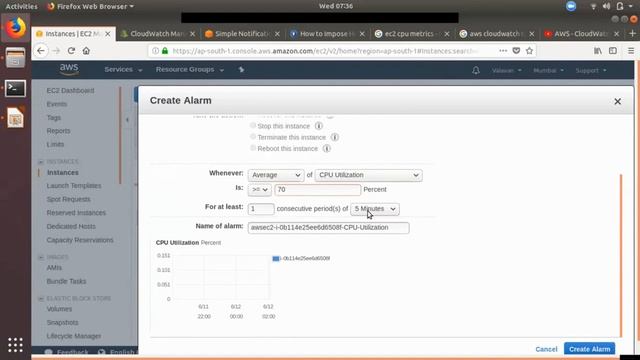Click the AWS logo in console header
The width and height of the screenshot is (640, 360).
click(69, 69)
